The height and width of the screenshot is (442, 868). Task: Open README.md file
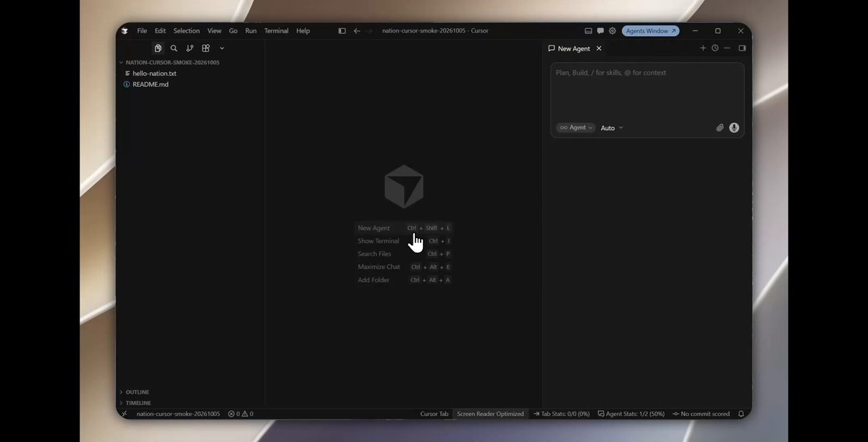(151, 85)
